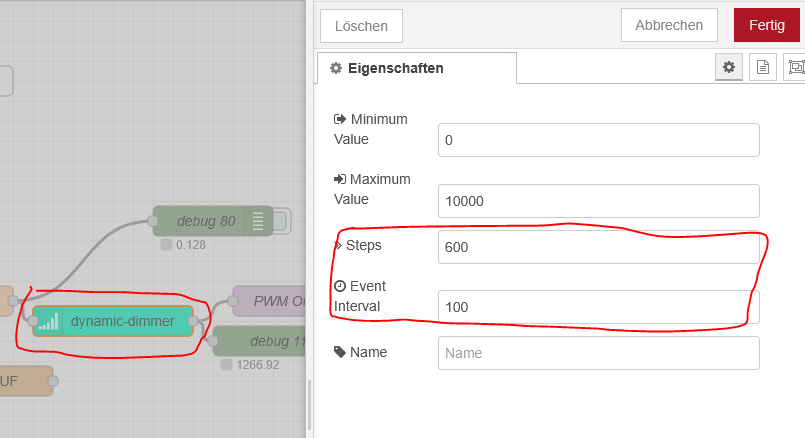Open the node description document icon
The height and width of the screenshot is (438, 805).
763,67
